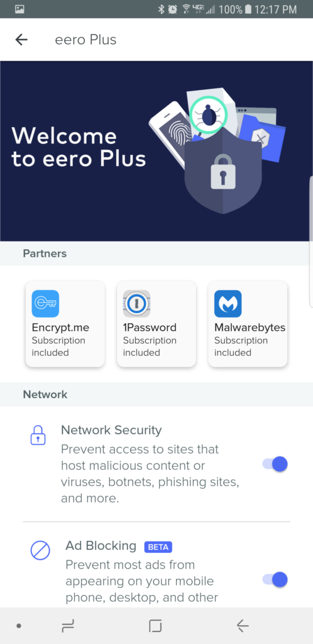Tap the Encrypt.me key icon

[x=45, y=304]
